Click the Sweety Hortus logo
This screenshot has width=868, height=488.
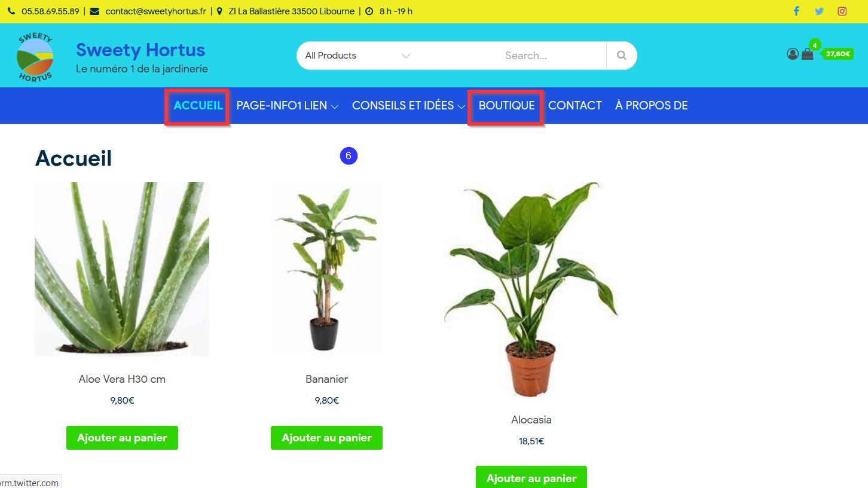[35, 57]
